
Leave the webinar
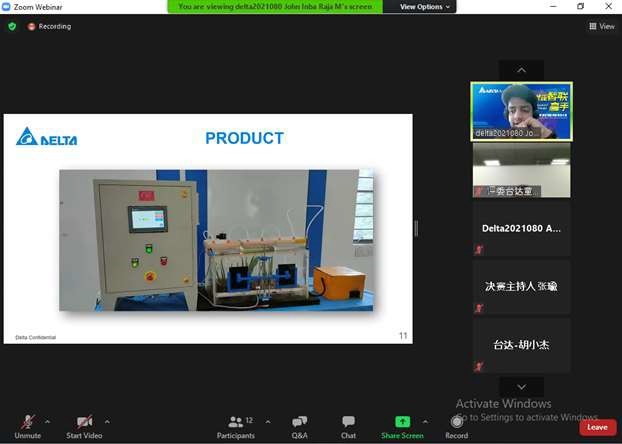click(x=597, y=427)
